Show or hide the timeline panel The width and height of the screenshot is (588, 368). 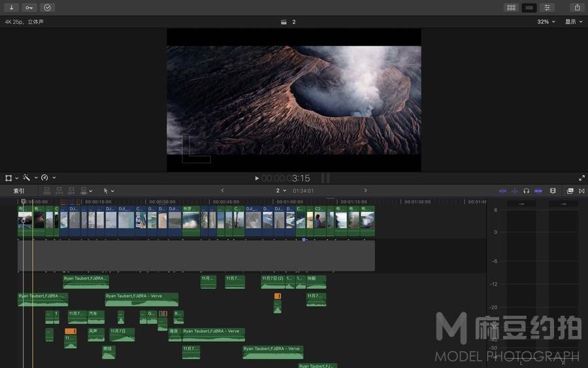(529, 7)
